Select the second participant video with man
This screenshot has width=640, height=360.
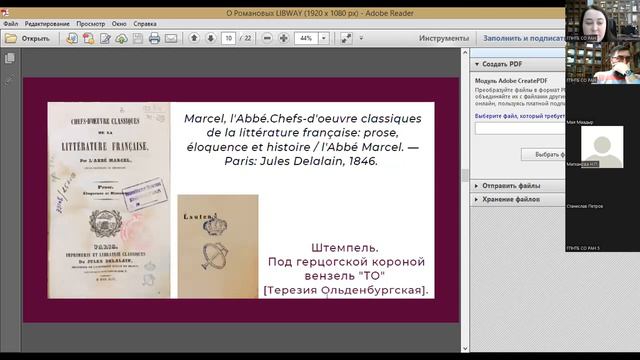point(602,62)
